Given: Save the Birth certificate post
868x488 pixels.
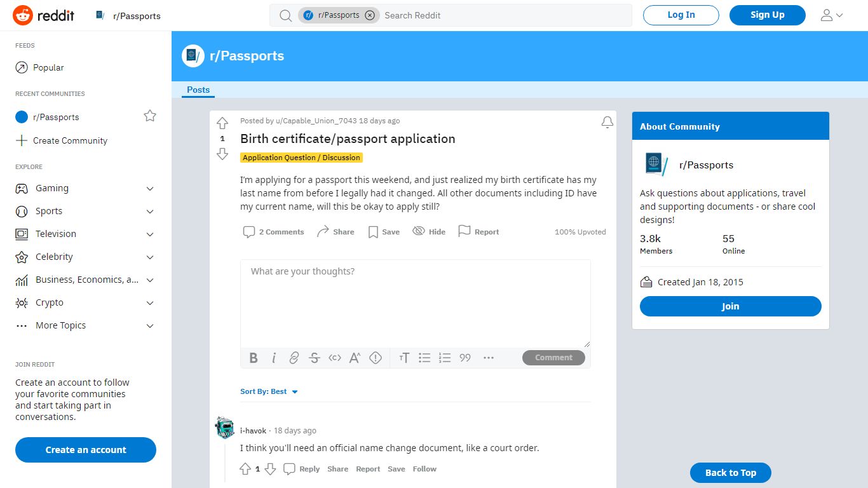Looking at the screenshot, I should coord(384,232).
